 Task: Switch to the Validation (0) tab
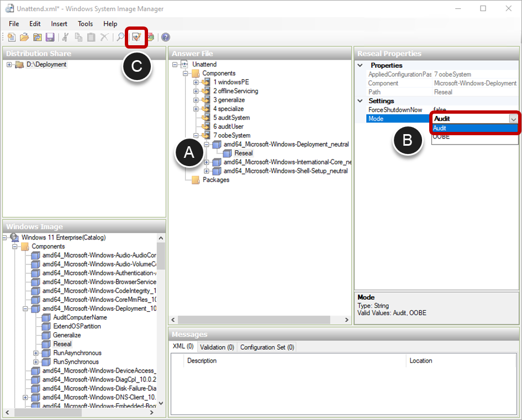click(217, 347)
